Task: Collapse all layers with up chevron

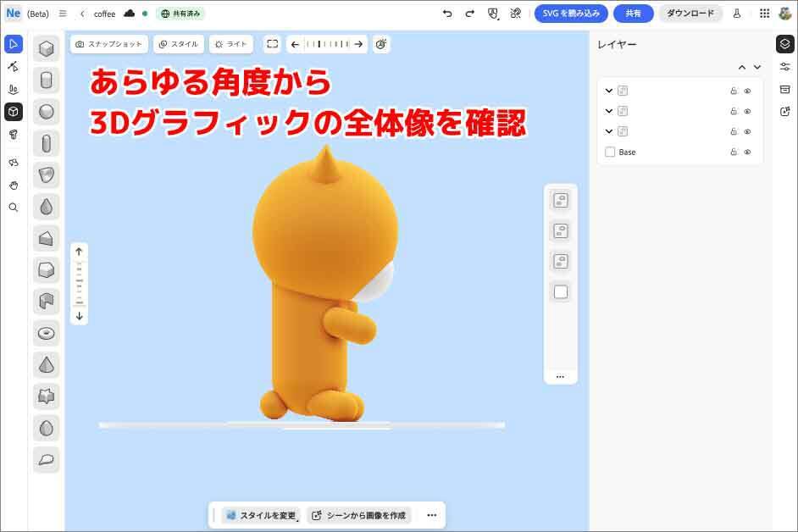Action: tap(742, 67)
